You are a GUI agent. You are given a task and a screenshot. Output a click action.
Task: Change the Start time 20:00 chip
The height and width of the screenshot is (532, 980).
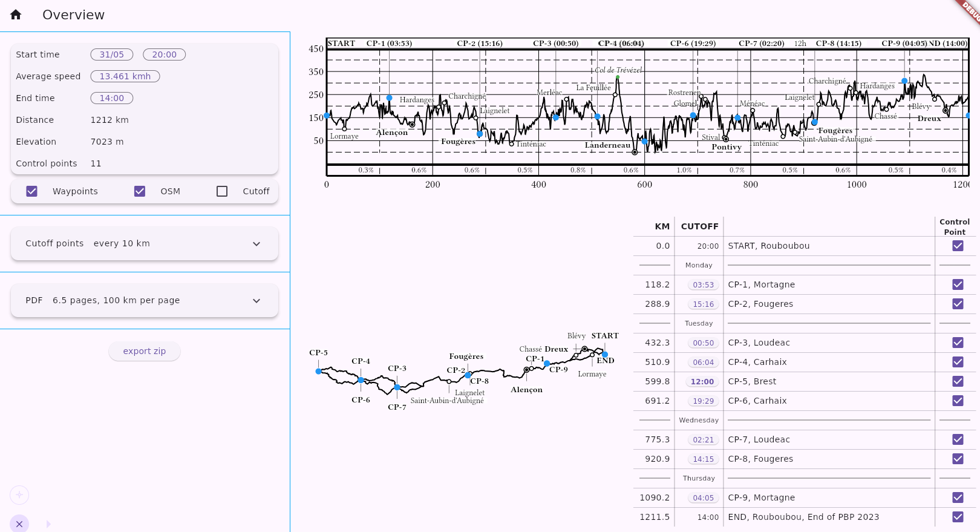[165, 54]
